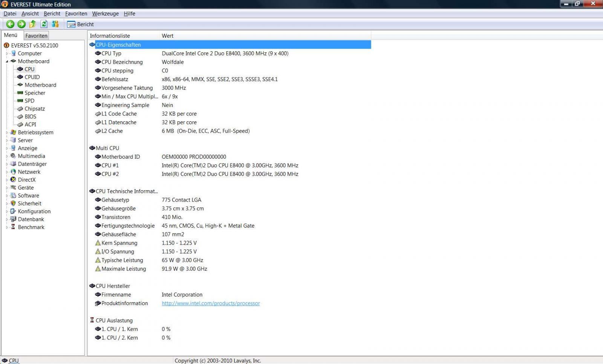Select the Maximale Leistung row
The image size is (603, 364).
point(230,269)
